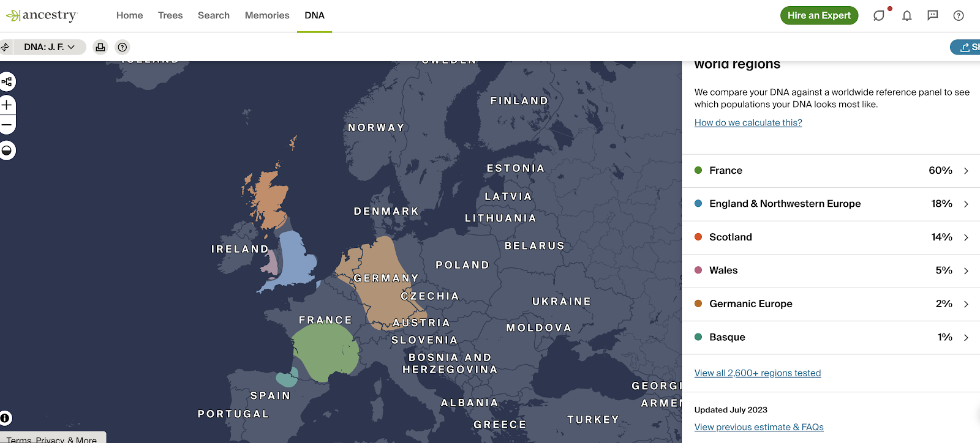Click the Germanic Europe label

point(751,304)
